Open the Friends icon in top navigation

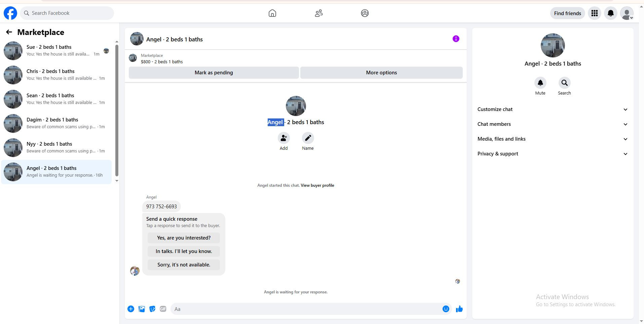pyautogui.click(x=319, y=13)
